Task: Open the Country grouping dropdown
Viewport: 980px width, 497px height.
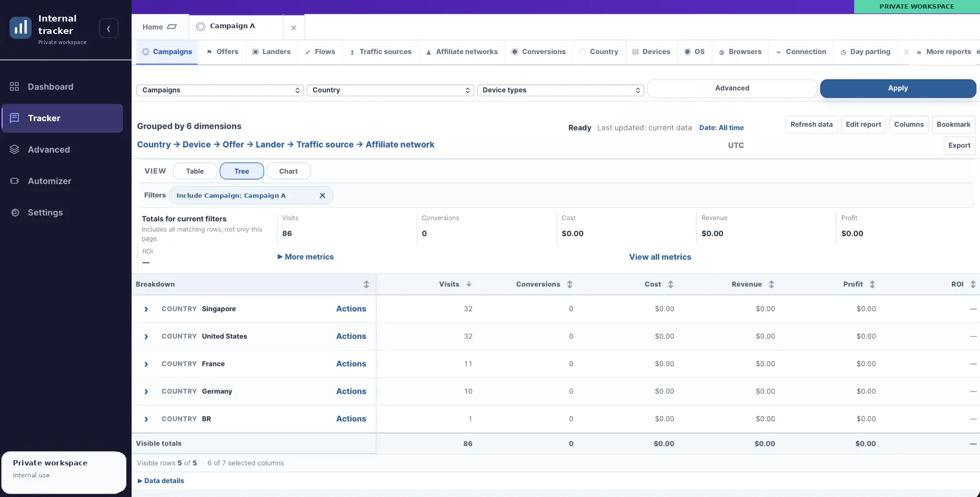Action: click(390, 90)
